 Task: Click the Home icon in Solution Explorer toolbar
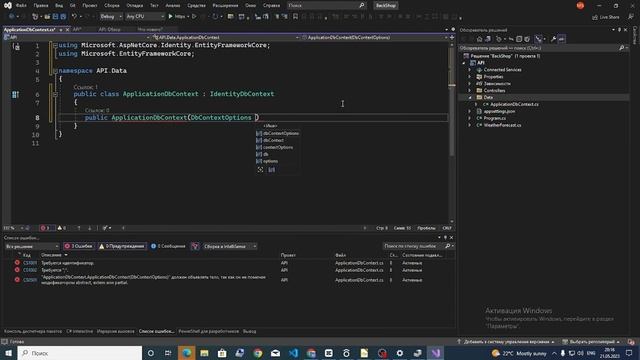click(480, 39)
